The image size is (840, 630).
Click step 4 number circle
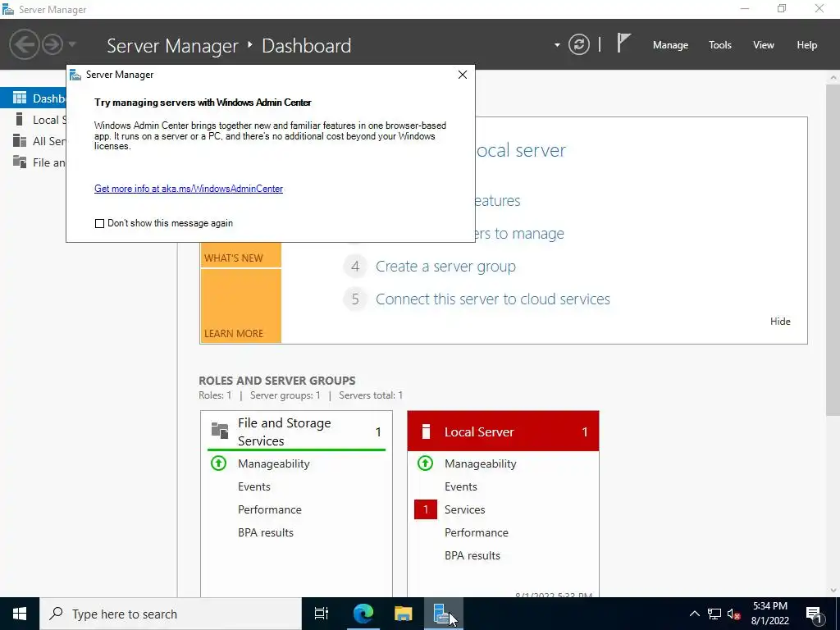(x=355, y=267)
